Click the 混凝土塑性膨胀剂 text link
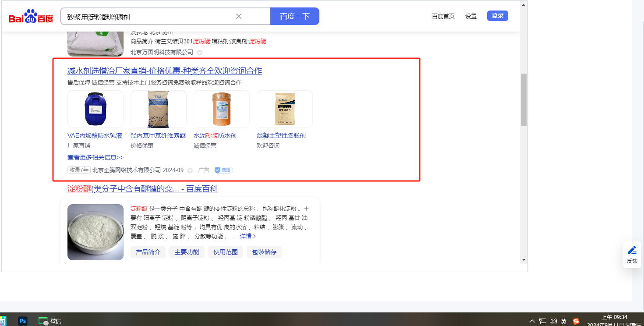Image resolution: width=644 pixels, height=326 pixels. [x=281, y=135]
